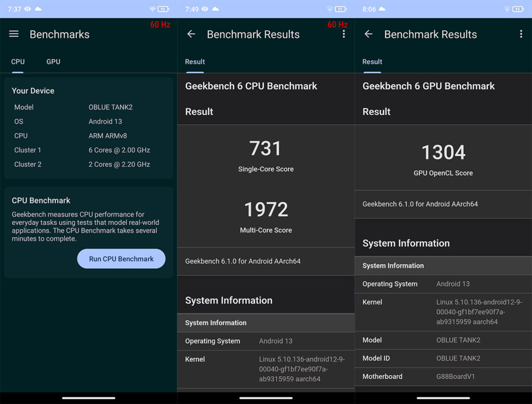Tap the battery indicator in the 7:49 status bar
Screen dimensions: 532x404
[x=341, y=9]
